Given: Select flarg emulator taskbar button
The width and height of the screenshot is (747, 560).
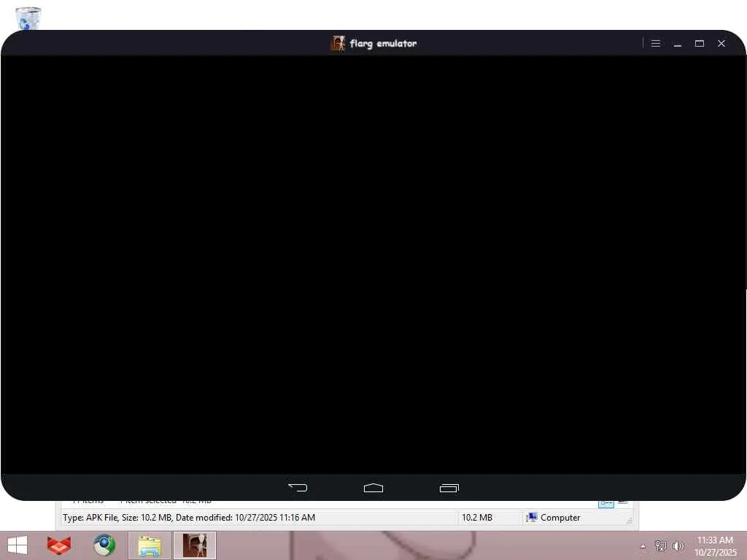Looking at the screenshot, I should [x=194, y=545].
